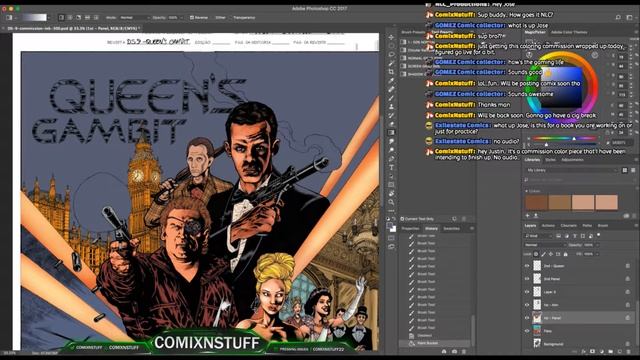This screenshot has height=360, width=640.
Task: Hide the Flats layer
Action: click(x=527, y=331)
